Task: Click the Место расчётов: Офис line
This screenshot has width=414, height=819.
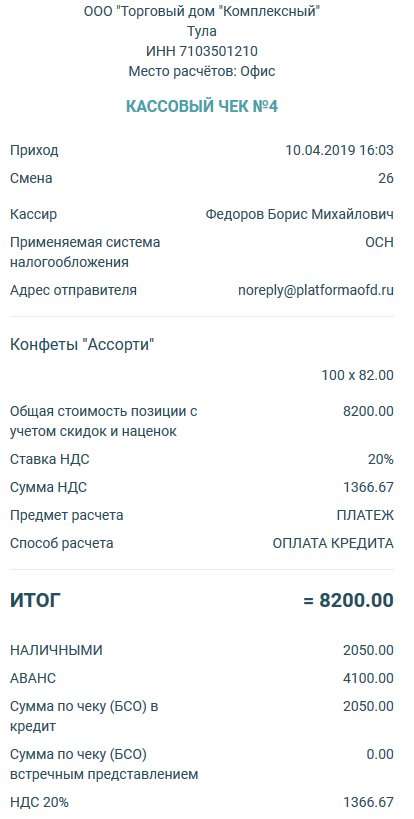Action: 202,71
